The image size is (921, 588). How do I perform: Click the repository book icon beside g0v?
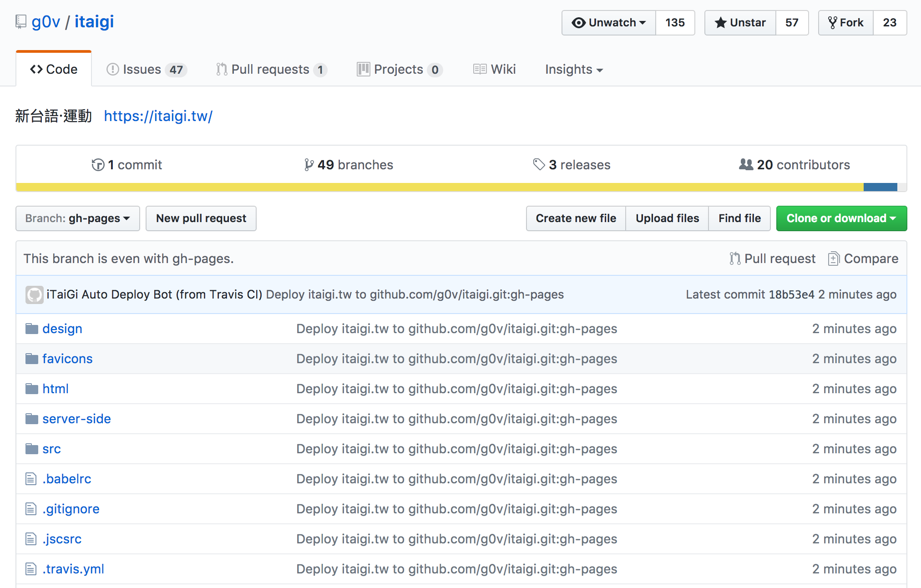(x=20, y=22)
